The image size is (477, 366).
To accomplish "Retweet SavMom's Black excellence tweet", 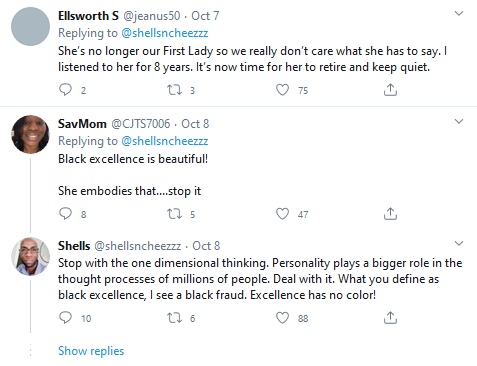I will 174,214.
